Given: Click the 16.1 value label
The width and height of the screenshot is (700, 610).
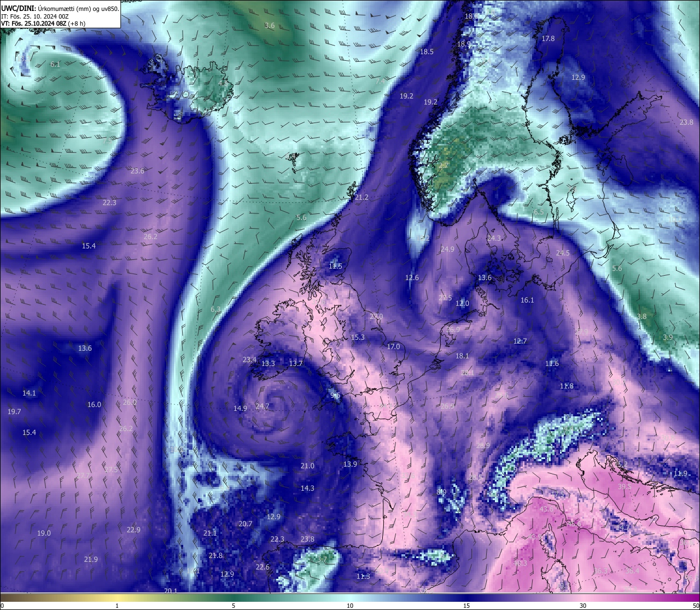Looking at the screenshot, I should (x=527, y=300).
